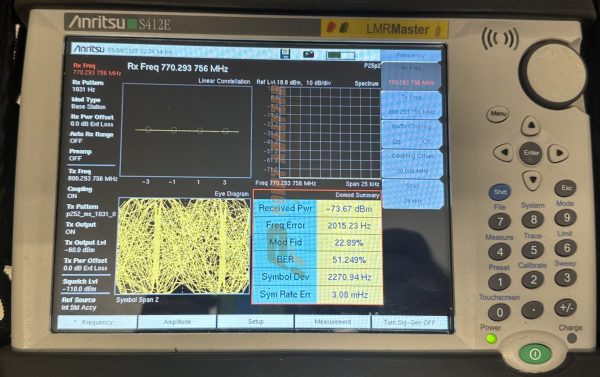This screenshot has width=600, height=377.
Task: Click the physical Menu key
Action: (498, 114)
